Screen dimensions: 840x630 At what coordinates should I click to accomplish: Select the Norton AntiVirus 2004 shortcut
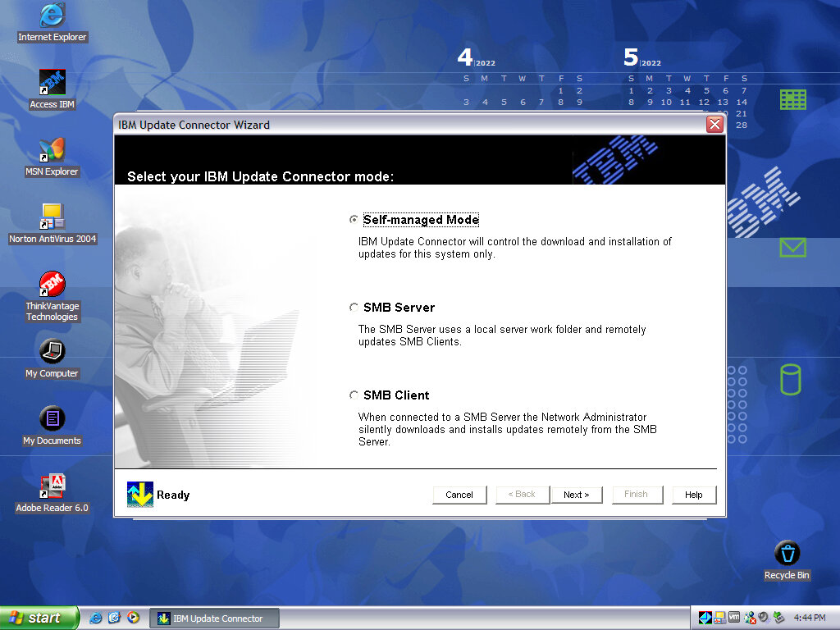click(52, 217)
